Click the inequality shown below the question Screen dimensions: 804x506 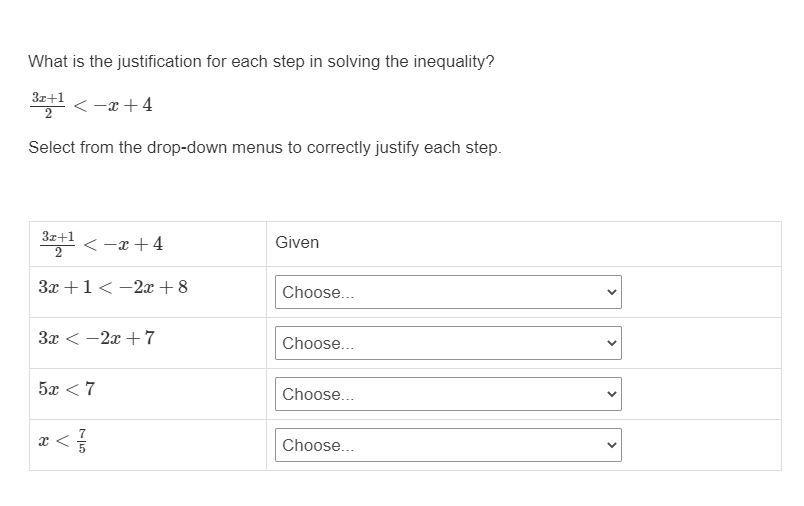click(91, 104)
